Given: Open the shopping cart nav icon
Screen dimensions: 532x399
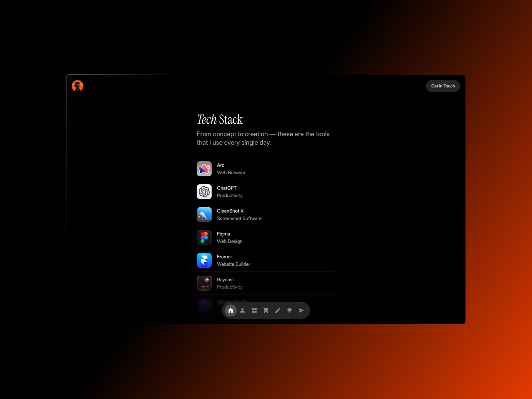Looking at the screenshot, I should click(x=266, y=311).
